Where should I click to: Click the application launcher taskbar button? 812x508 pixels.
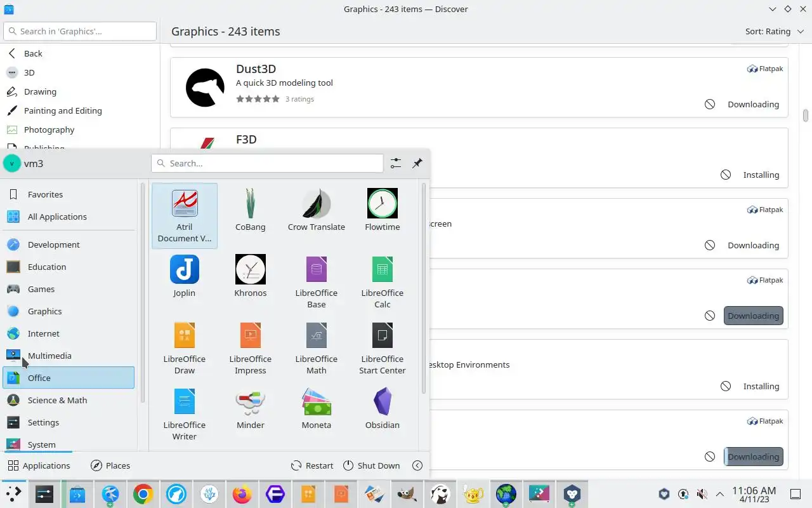pyautogui.click(x=14, y=494)
